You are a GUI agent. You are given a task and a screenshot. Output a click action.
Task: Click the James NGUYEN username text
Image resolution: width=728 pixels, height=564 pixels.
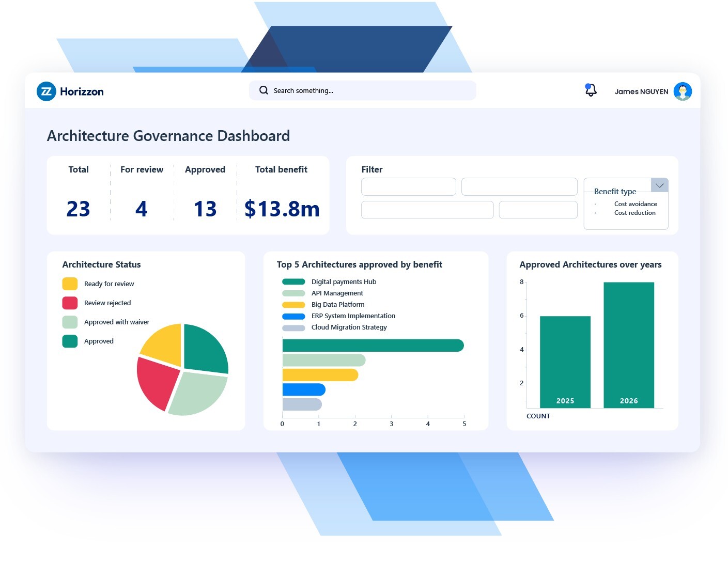point(641,91)
